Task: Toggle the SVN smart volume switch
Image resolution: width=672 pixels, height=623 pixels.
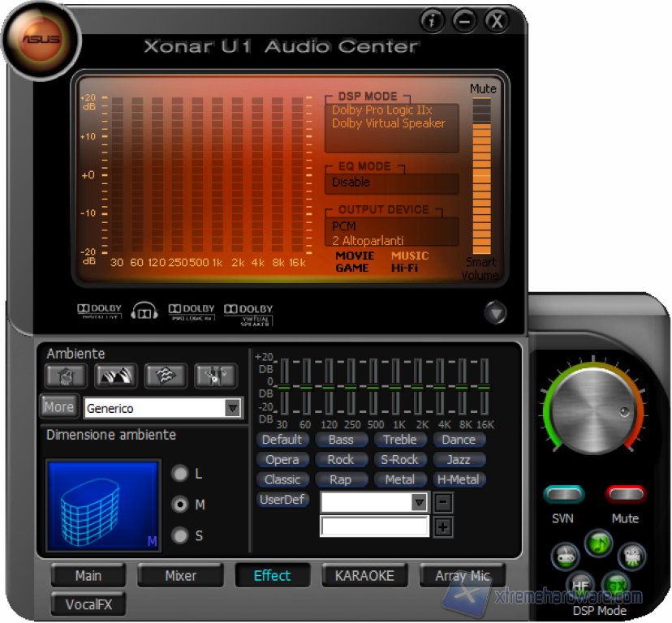Action: click(x=563, y=495)
